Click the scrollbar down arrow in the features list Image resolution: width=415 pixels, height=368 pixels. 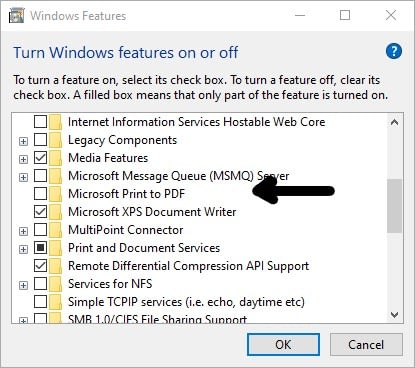click(395, 314)
